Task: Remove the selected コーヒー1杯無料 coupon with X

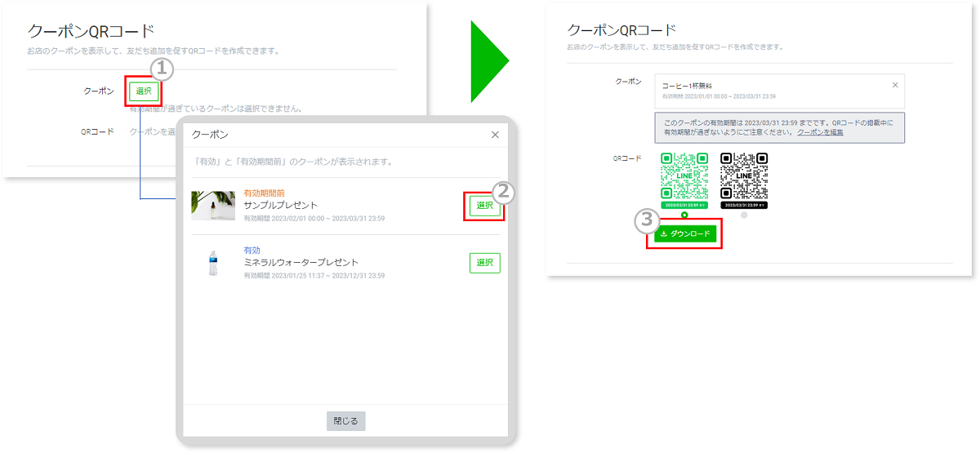Action: (894, 85)
